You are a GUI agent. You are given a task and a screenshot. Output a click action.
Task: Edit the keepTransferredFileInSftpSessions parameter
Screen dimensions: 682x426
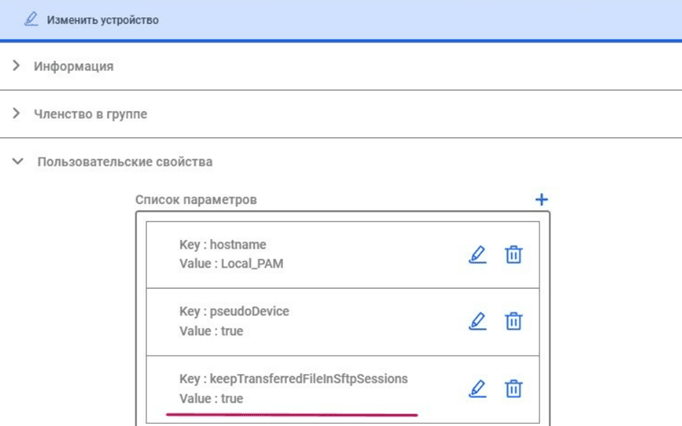[478, 389]
